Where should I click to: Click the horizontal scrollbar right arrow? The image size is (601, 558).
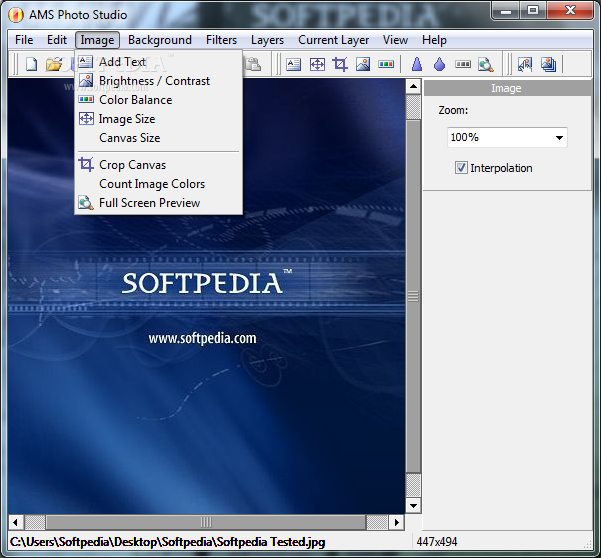tap(397, 522)
